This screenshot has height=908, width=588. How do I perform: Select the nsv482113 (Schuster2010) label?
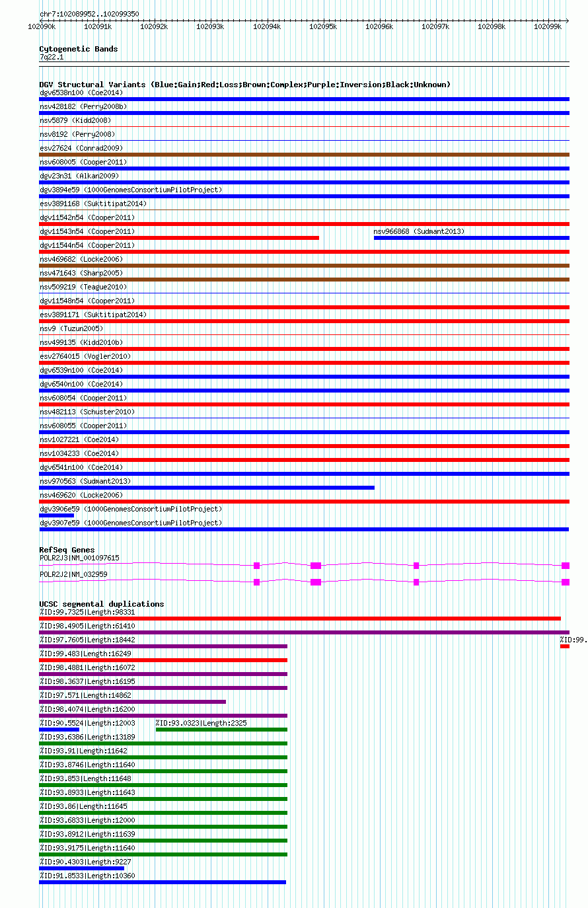point(87,412)
